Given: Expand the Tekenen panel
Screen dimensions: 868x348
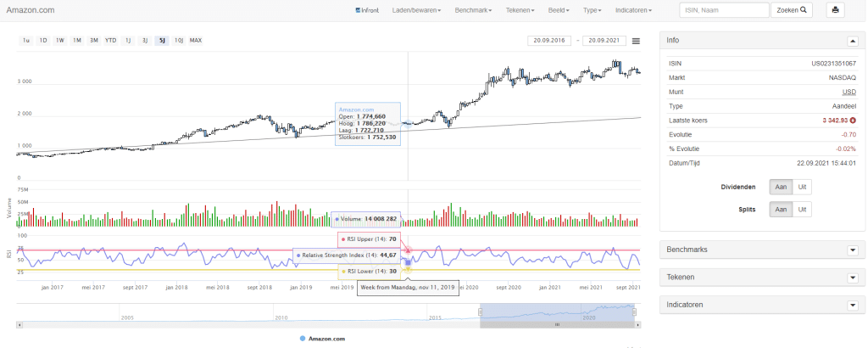Looking at the screenshot, I should point(853,277).
